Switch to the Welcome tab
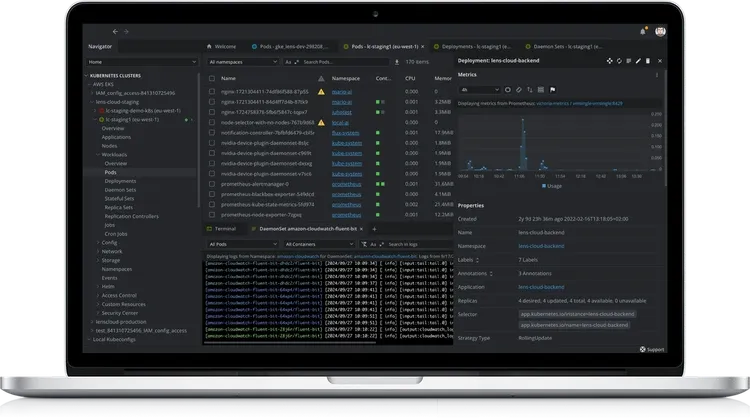The width and height of the screenshot is (750, 418). pyautogui.click(x=221, y=46)
